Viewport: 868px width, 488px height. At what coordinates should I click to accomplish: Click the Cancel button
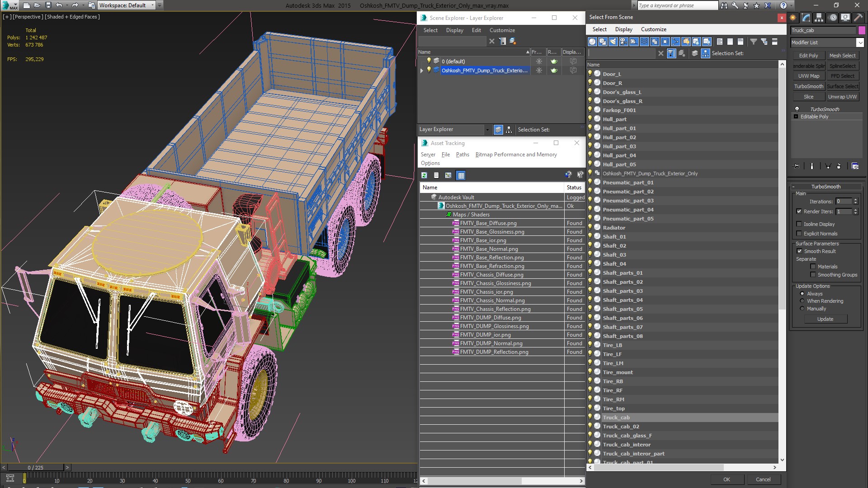763,479
